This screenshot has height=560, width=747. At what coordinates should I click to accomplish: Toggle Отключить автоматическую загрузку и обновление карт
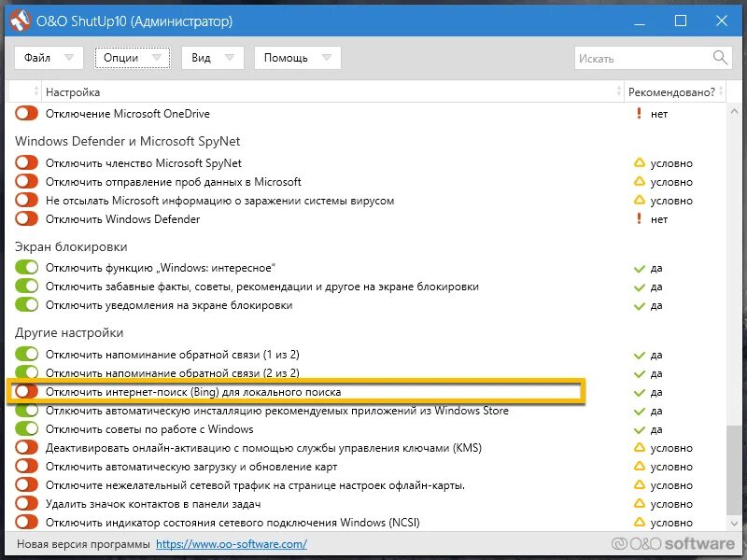(x=26, y=466)
